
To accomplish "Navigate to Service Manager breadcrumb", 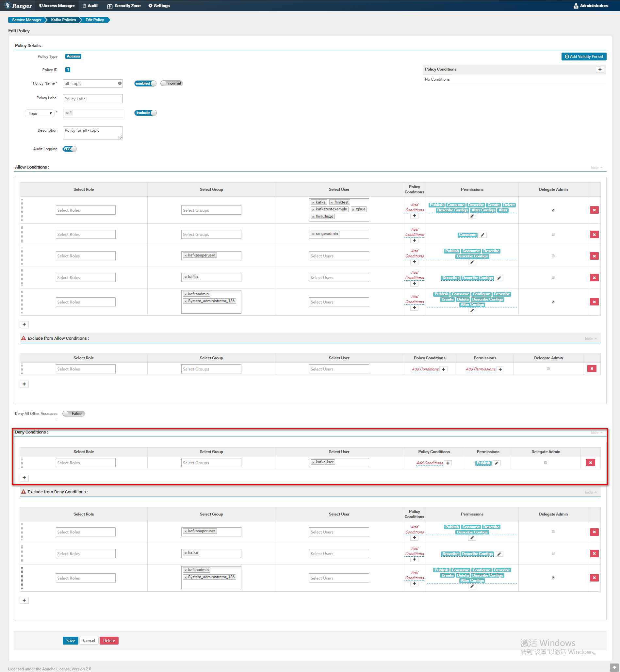I will [26, 20].
